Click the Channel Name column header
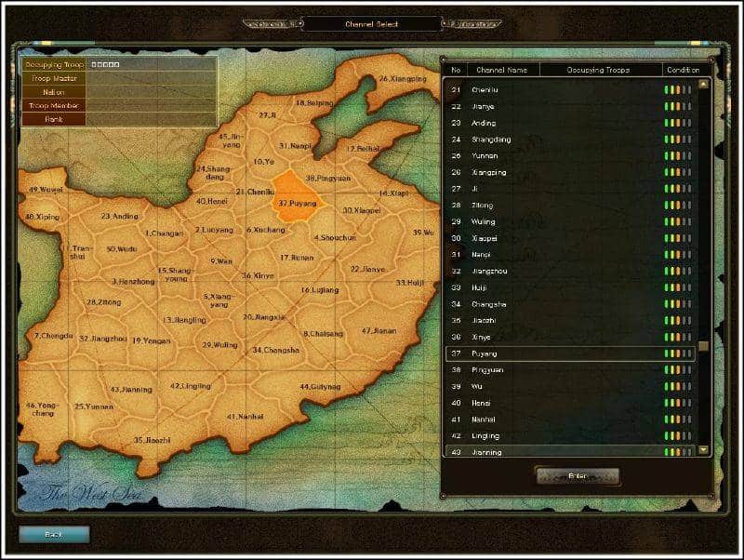 (x=501, y=70)
